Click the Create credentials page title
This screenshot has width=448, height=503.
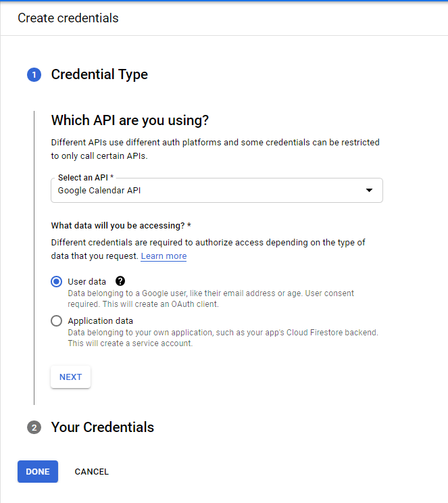click(68, 18)
